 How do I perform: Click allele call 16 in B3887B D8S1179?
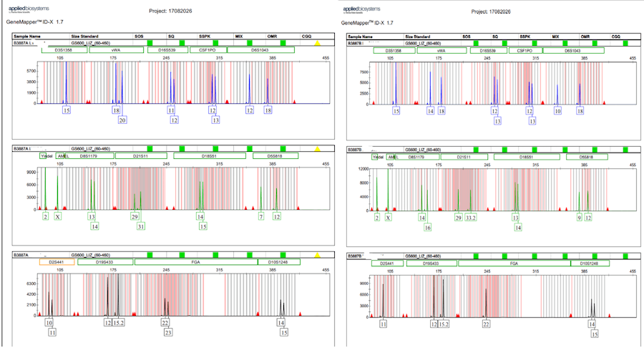428,227
